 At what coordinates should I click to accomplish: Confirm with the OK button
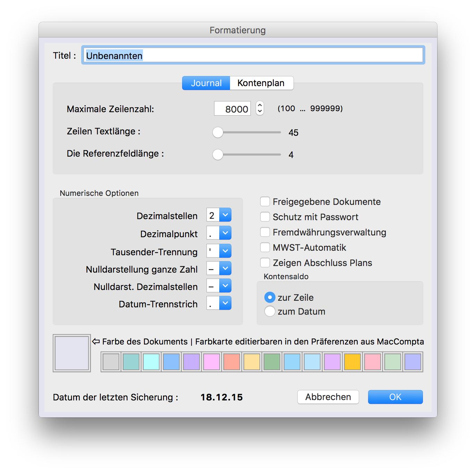click(395, 397)
